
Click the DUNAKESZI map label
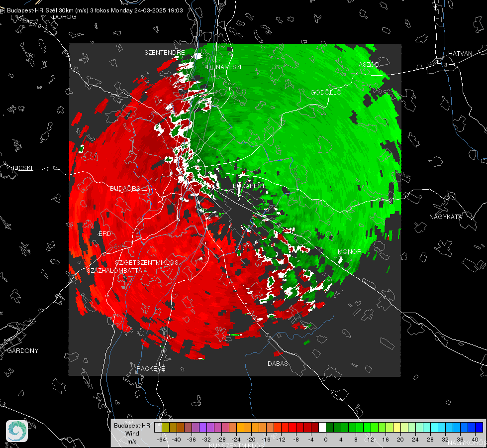(224, 67)
